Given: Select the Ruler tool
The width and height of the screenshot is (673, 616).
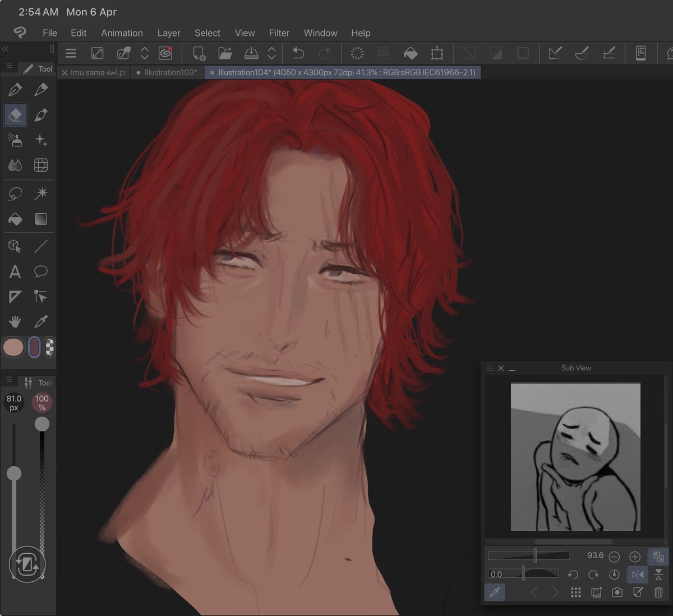Looking at the screenshot, I should click(15, 297).
